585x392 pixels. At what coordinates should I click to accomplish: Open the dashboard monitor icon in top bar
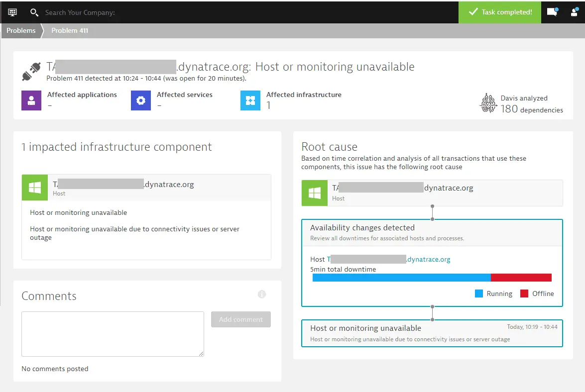(12, 12)
